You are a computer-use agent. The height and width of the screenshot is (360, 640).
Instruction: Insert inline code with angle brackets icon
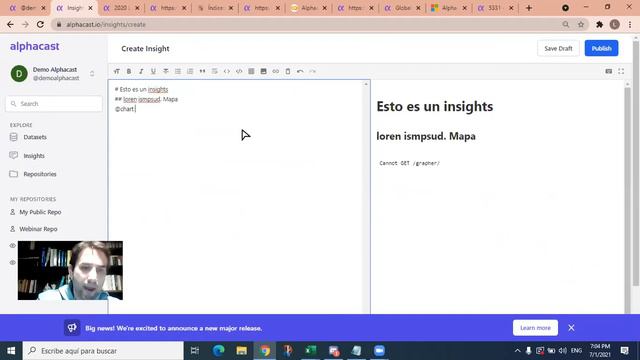227,71
